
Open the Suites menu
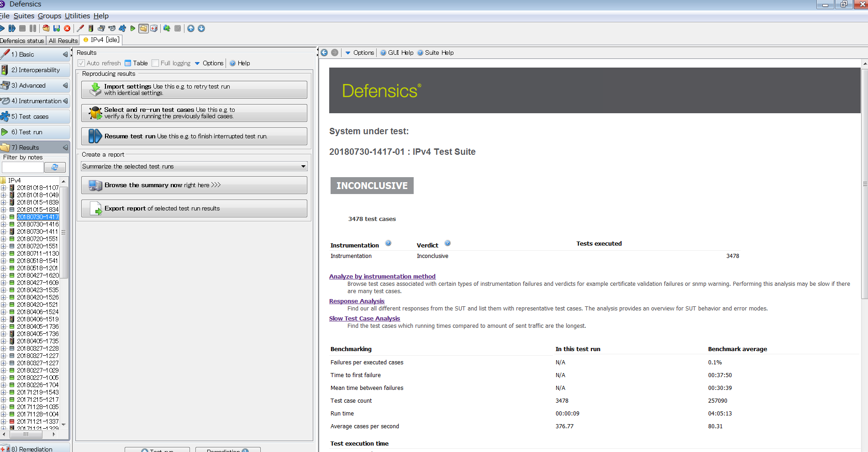point(24,16)
